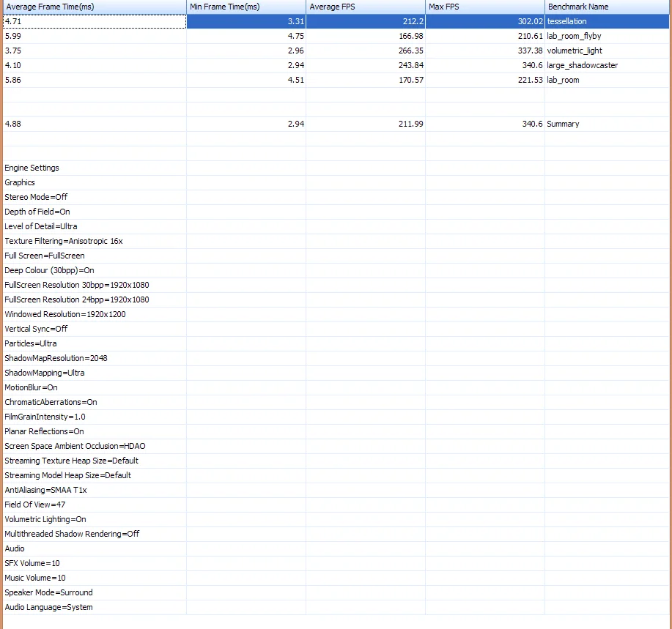This screenshot has width=672, height=629.
Task: Sort by the Average FPS column header
Action: coord(366,7)
